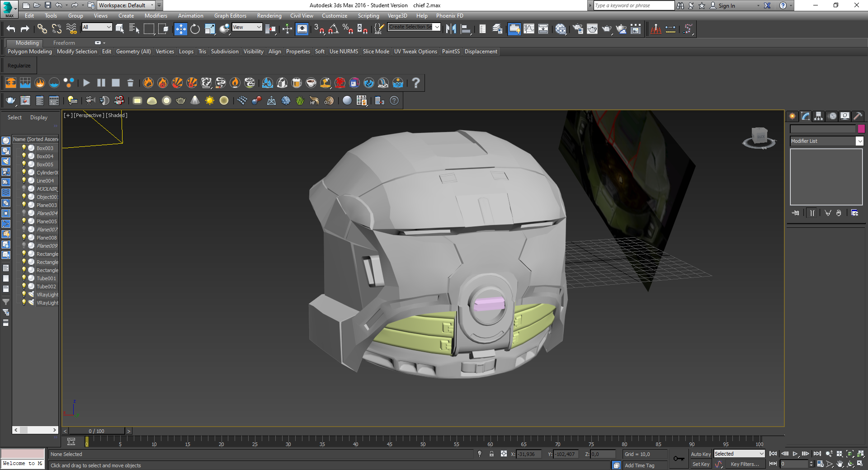Click Add Time Tag
The image size is (868, 470).
(639, 465)
